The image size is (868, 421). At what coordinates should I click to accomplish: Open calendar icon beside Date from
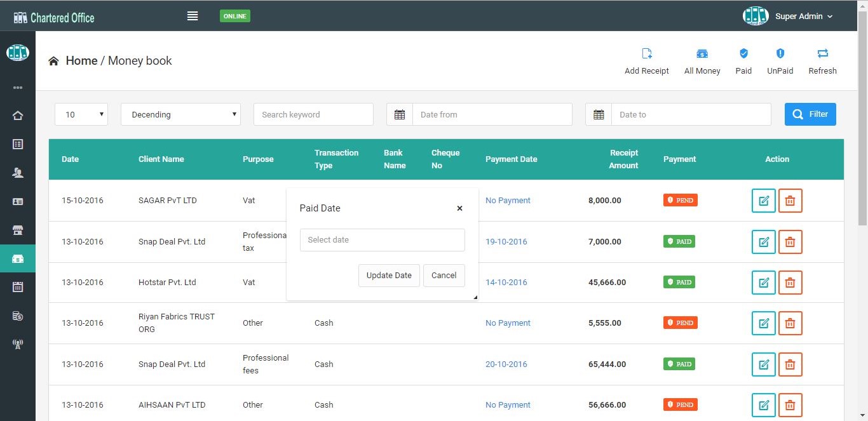coord(400,114)
